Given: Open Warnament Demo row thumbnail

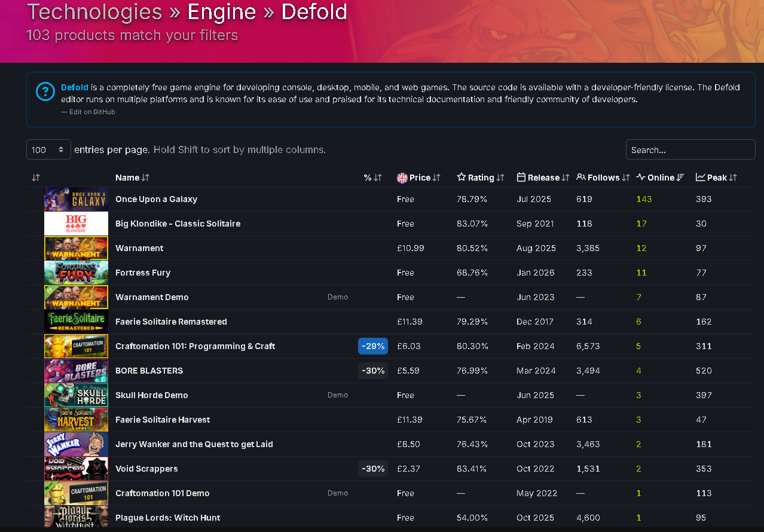Looking at the screenshot, I should click(76, 297).
